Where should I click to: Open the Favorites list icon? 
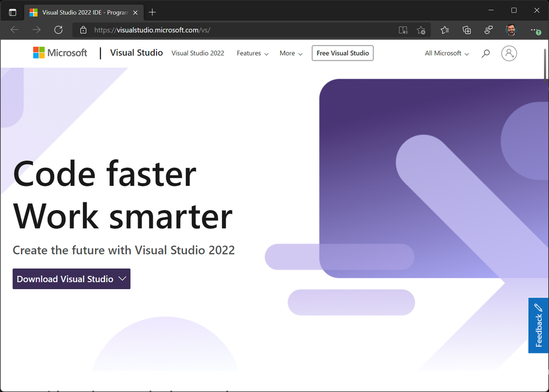point(445,30)
